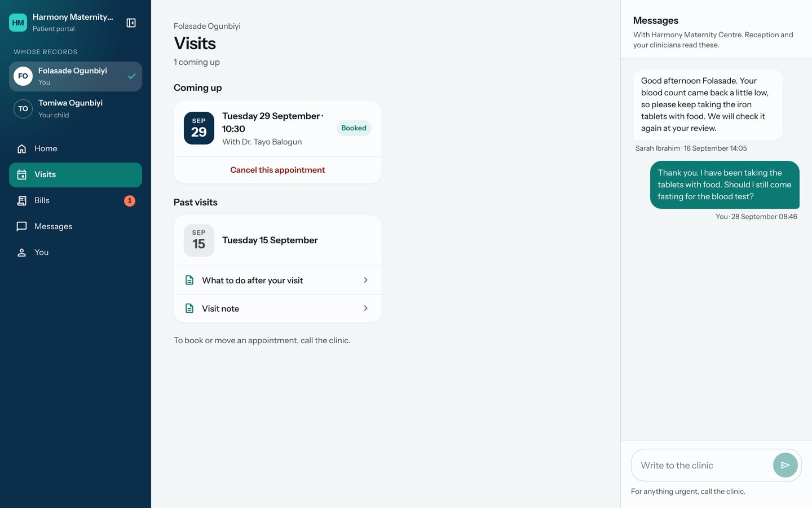Open the Visit note document

pos(277,309)
